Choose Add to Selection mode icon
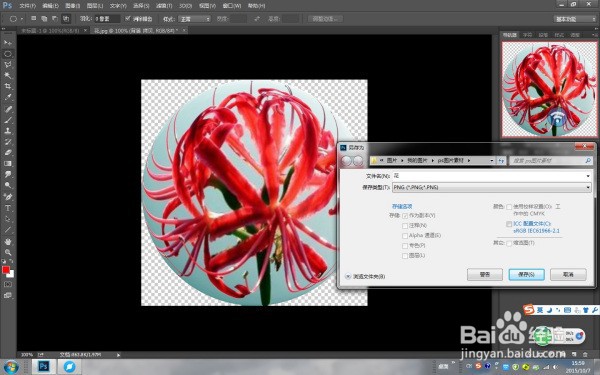 (x=44, y=18)
